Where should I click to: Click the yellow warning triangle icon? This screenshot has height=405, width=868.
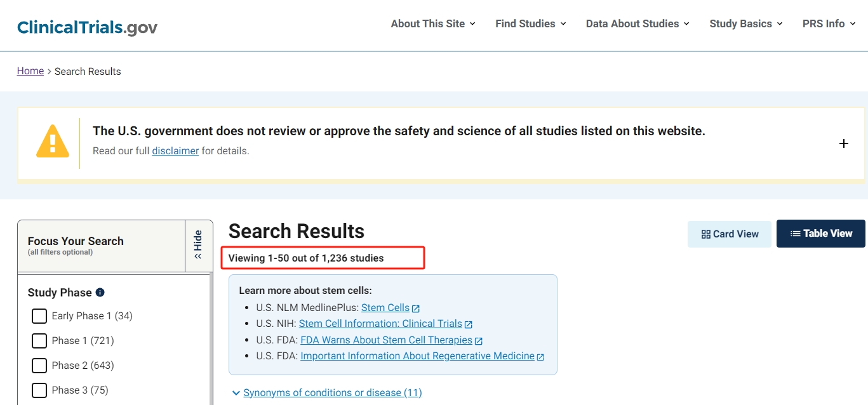click(53, 141)
